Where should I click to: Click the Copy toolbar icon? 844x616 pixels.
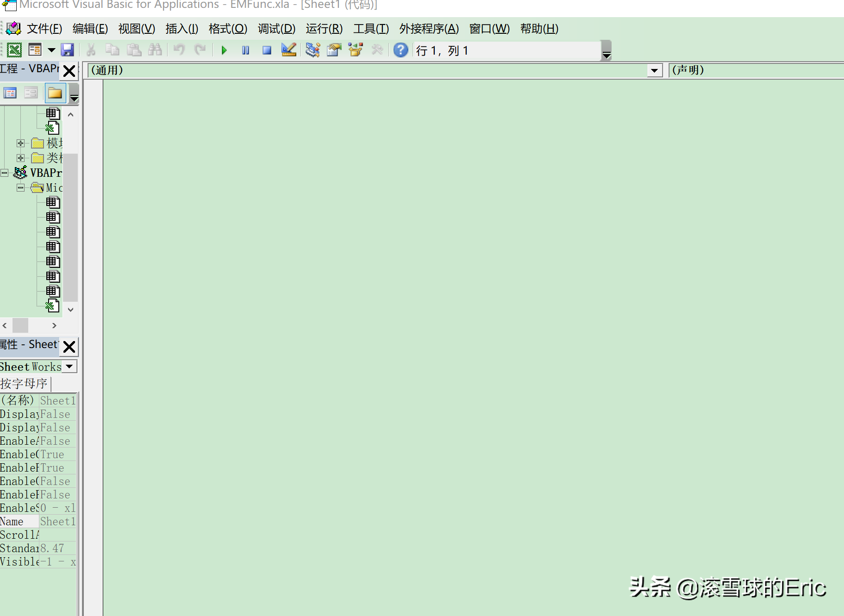point(113,50)
